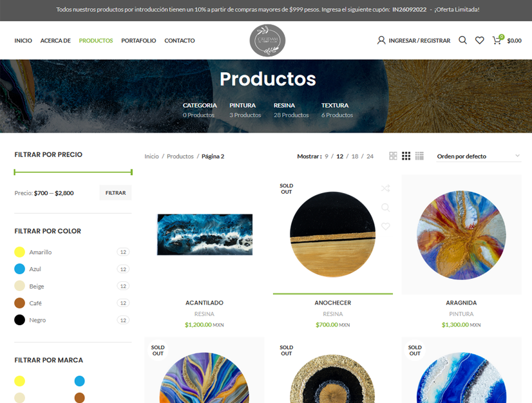Open the Orden por defecto sorting dropdown

tap(479, 156)
